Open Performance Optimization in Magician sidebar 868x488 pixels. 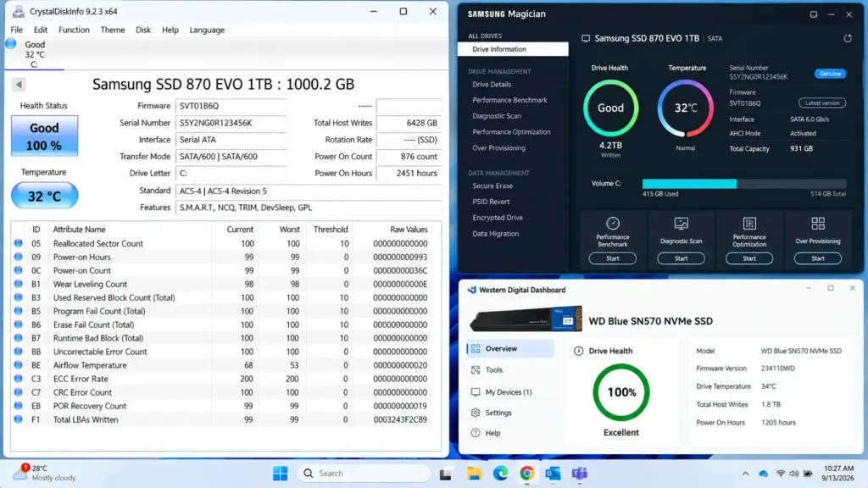coord(511,132)
